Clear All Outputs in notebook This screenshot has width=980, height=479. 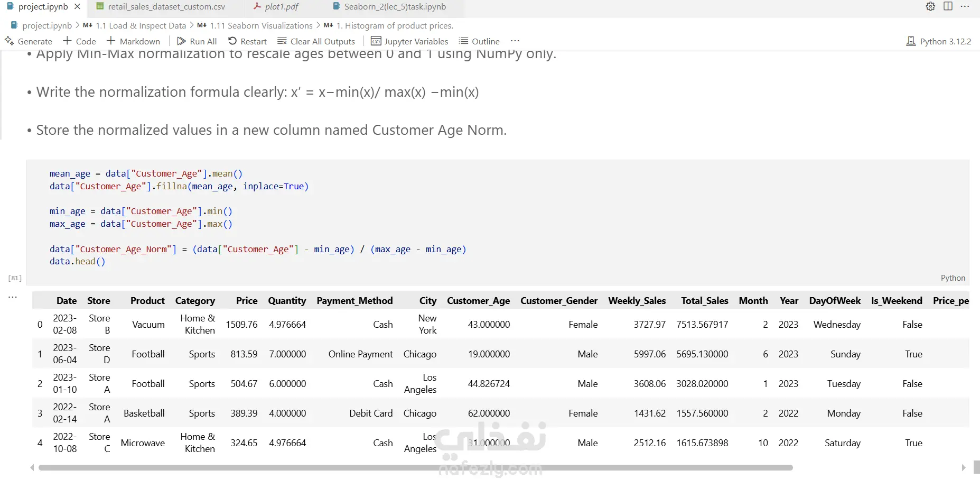(316, 41)
